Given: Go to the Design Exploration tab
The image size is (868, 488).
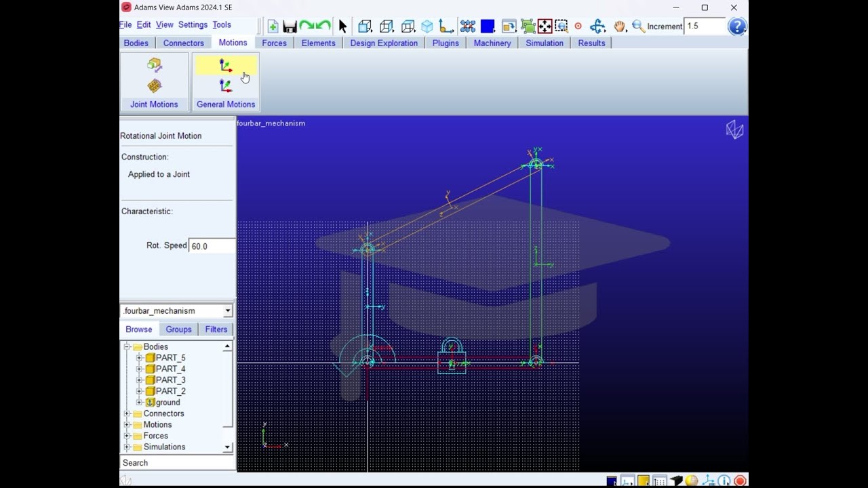Looking at the screenshot, I should (x=384, y=43).
